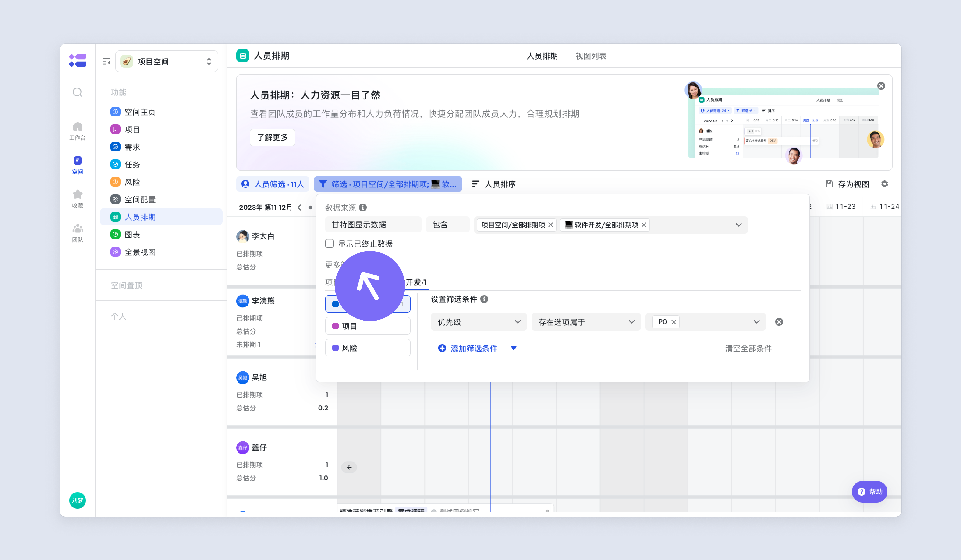Click the 数据来源 info icon
This screenshot has width=961, height=560.
363,208
